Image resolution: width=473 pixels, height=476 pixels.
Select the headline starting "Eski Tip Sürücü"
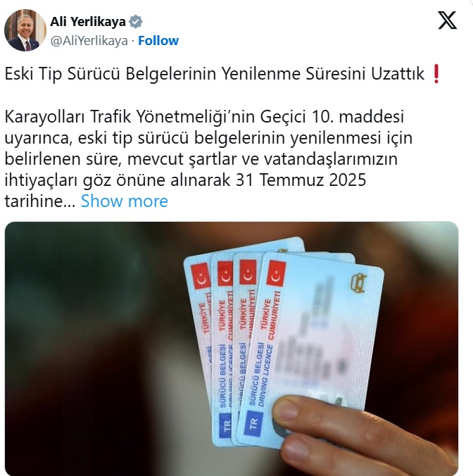[214, 74]
